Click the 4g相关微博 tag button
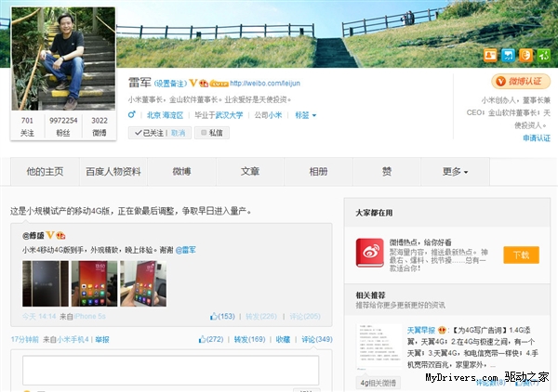Screen dimensions: 558x392 [x=379, y=383]
